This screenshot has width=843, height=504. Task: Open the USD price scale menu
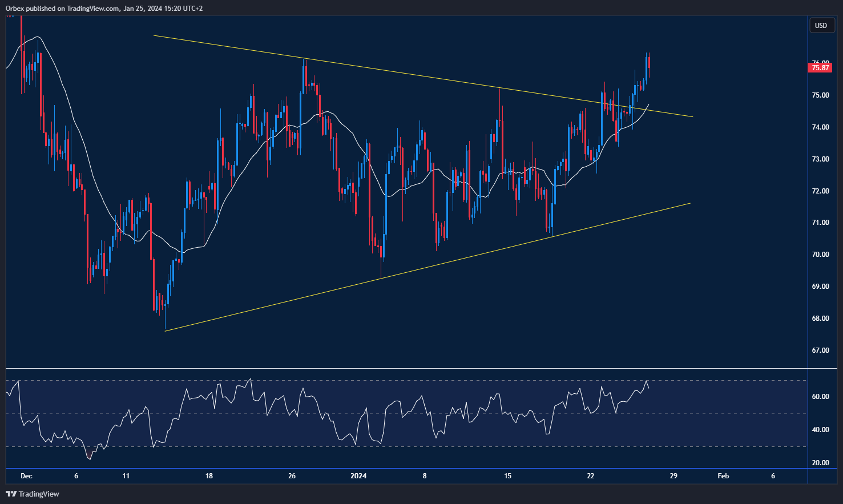click(x=822, y=25)
